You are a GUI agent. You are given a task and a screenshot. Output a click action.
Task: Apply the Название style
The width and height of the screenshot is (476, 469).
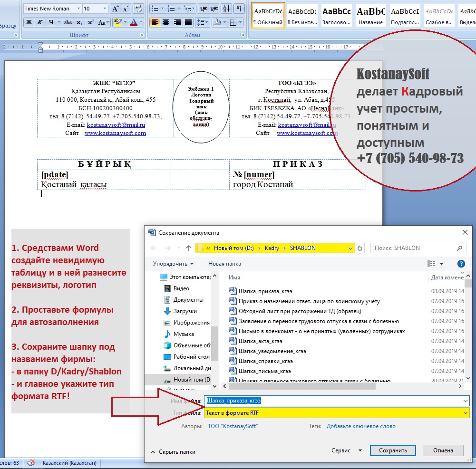pyautogui.click(x=370, y=16)
